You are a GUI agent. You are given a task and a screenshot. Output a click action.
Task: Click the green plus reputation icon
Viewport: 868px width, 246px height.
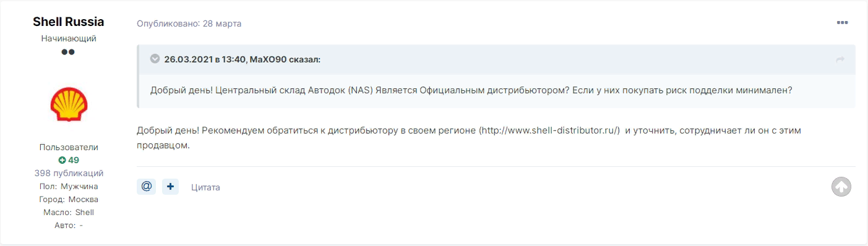pyautogui.click(x=62, y=160)
